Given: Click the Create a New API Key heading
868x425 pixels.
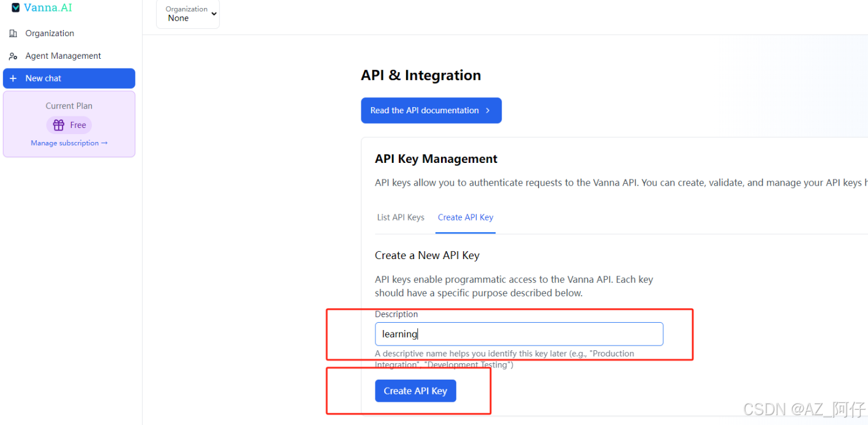Looking at the screenshot, I should [427, 255].
